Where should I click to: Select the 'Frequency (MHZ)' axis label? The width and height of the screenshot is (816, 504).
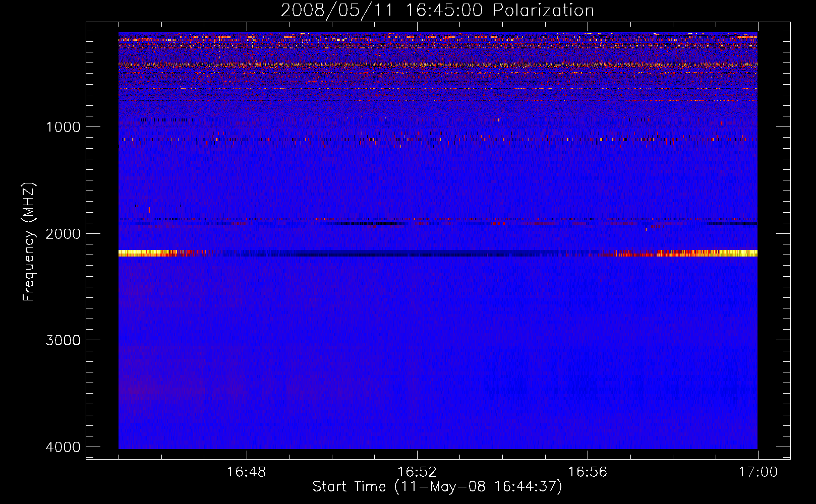click(29, 241)
